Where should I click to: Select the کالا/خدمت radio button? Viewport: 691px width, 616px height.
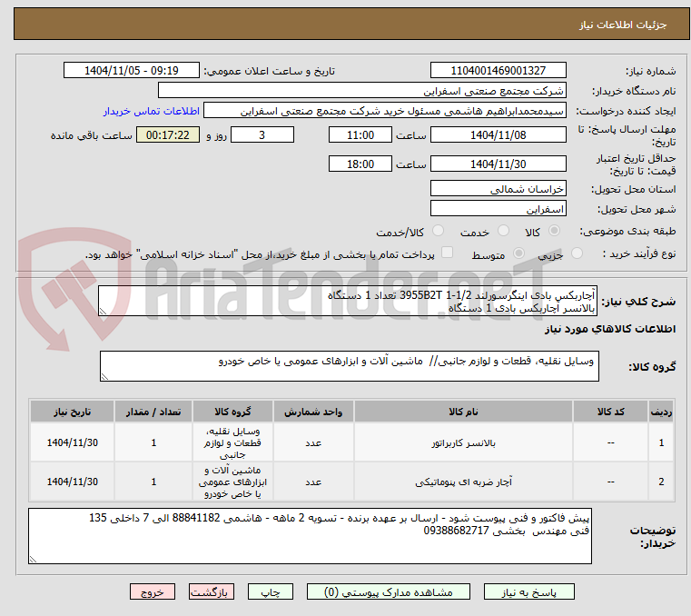(x=438, y=230)
